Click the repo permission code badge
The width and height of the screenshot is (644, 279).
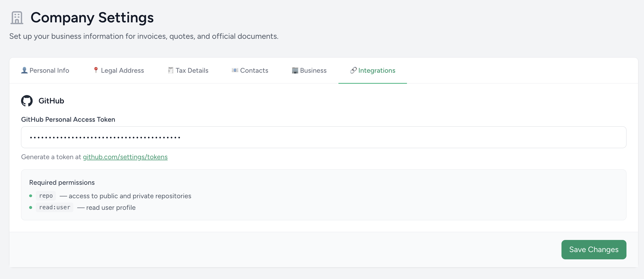[x=46, y=196]
